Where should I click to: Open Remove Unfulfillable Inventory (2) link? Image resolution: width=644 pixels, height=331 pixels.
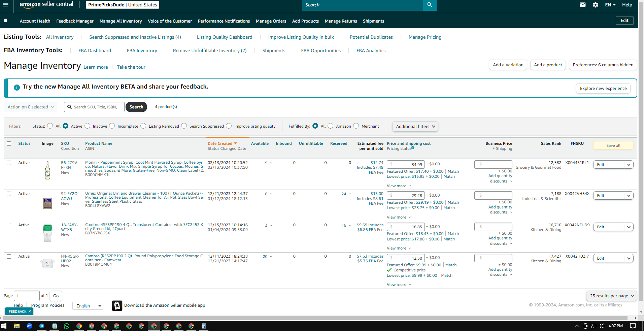pyautogui.click(x=210, y=51)
